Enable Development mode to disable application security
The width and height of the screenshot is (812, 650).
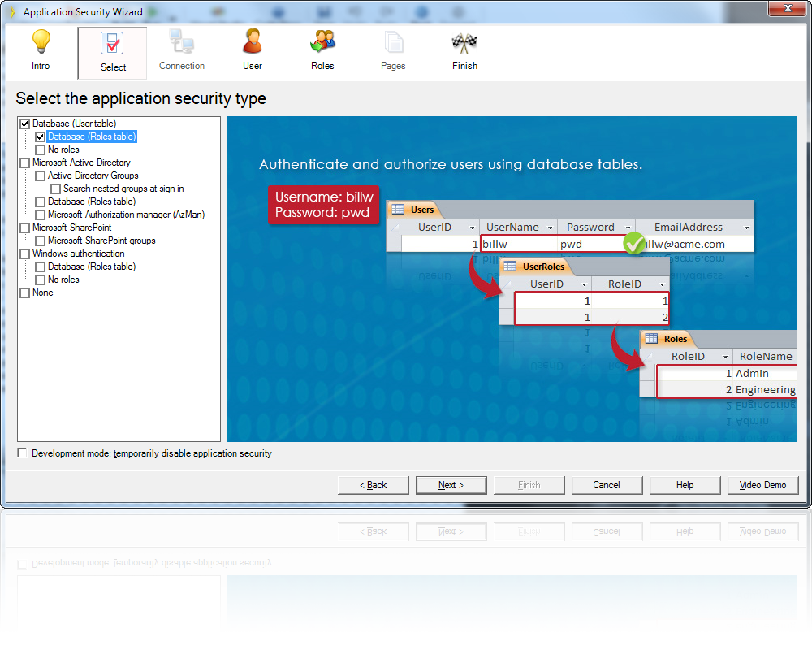pos(22,453)
